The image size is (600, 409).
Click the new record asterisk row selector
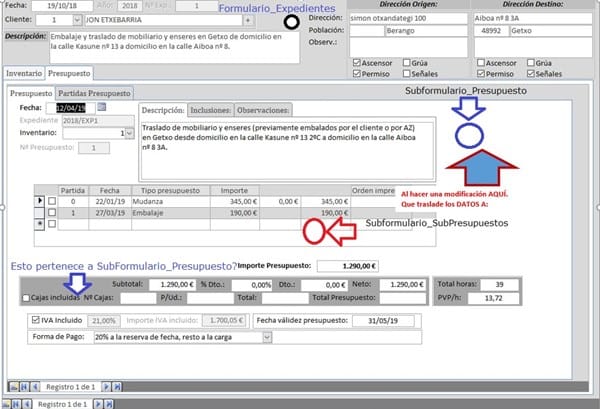pyautogui.click(x=39, y=224)
